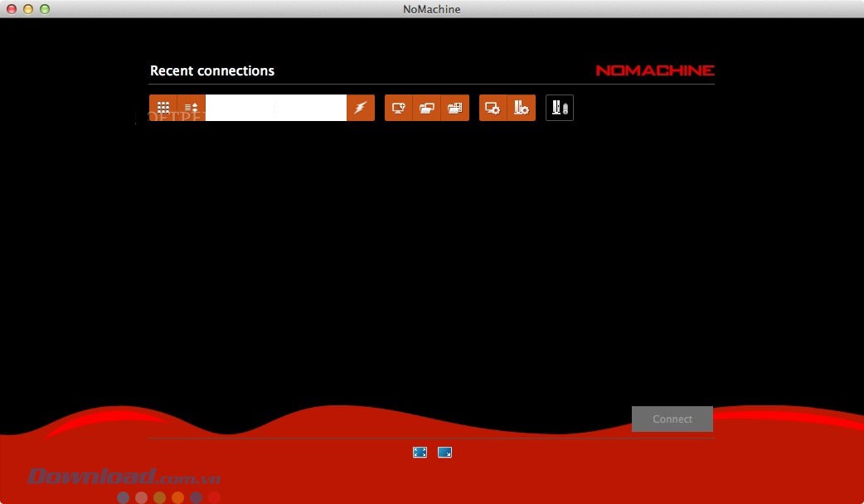Switch to list sort view
The height and width of the screenshot is (504, 864).
pos(192,108)
